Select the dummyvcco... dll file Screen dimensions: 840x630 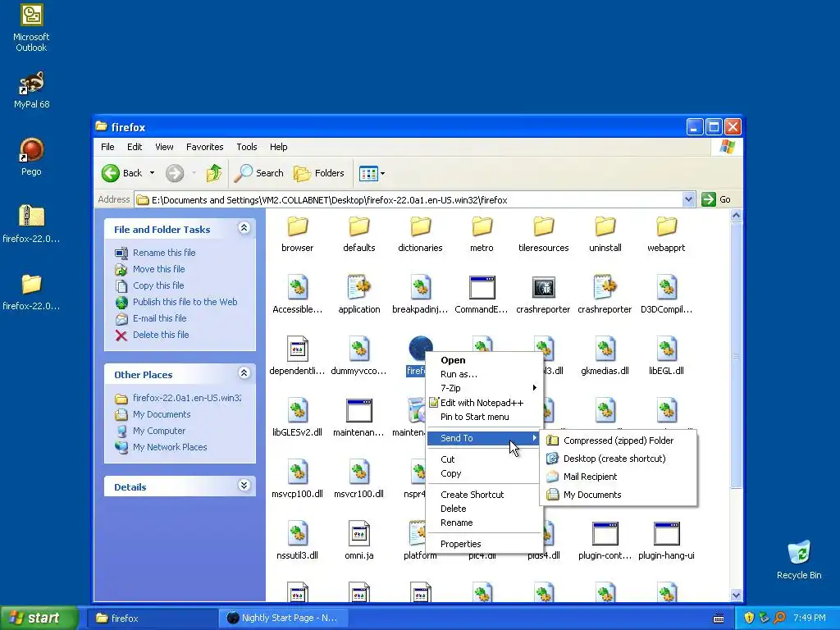359,356
